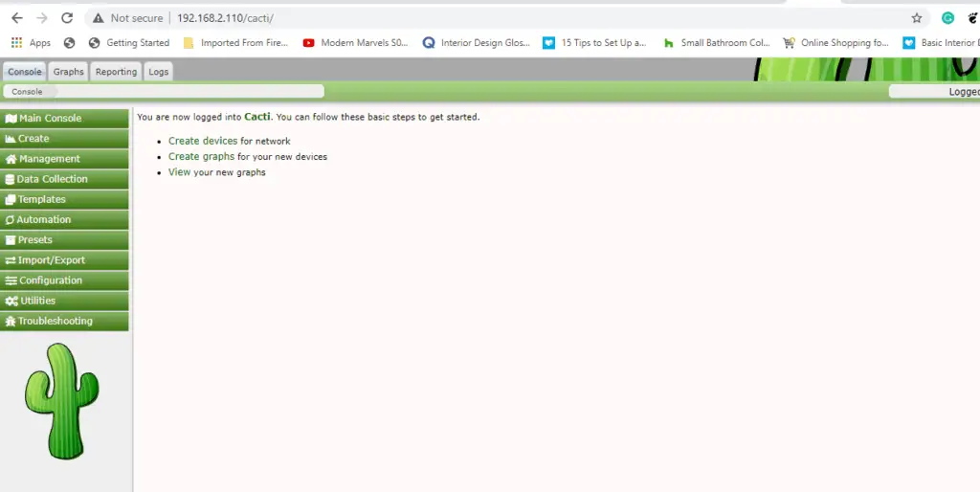Open the Apps grid icon
The width and height of the screenshot is (980, 492).
17,42
